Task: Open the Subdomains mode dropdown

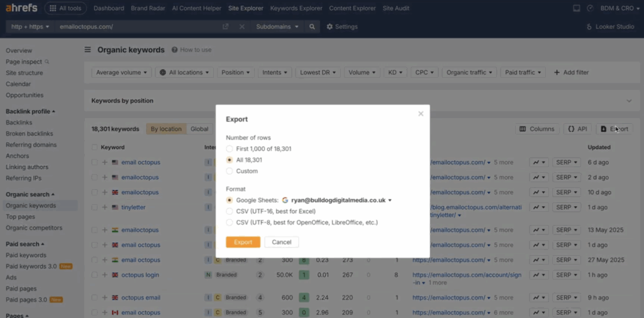Action: pos(277,26)
